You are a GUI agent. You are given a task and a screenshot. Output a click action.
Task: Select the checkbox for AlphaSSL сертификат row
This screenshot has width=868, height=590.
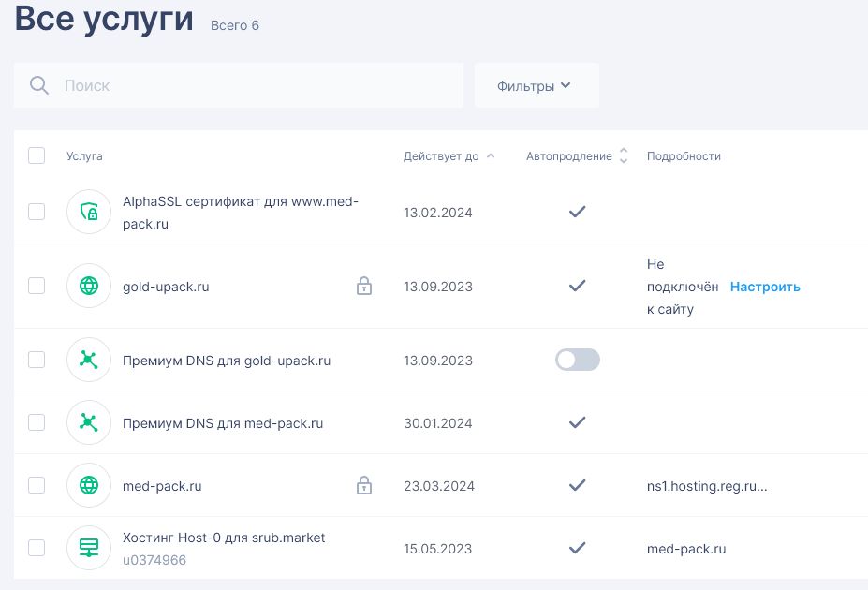(37, 213)
